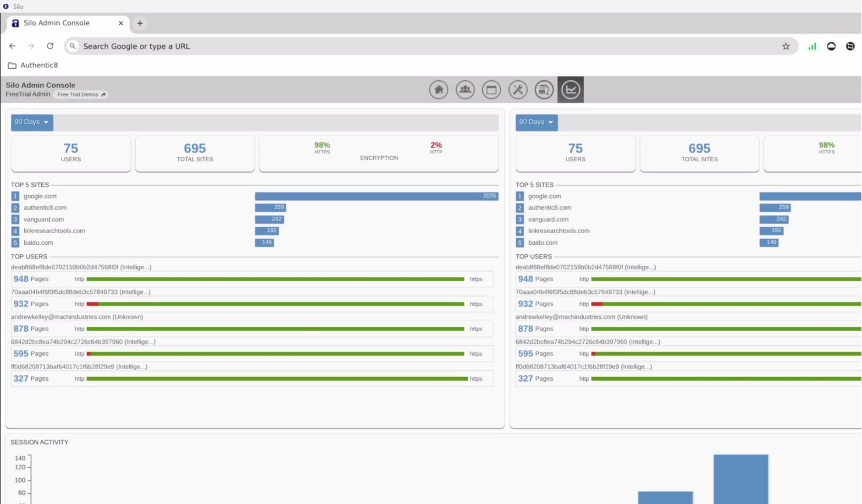Open the browser window icon in console toolbar

point(491,89)
